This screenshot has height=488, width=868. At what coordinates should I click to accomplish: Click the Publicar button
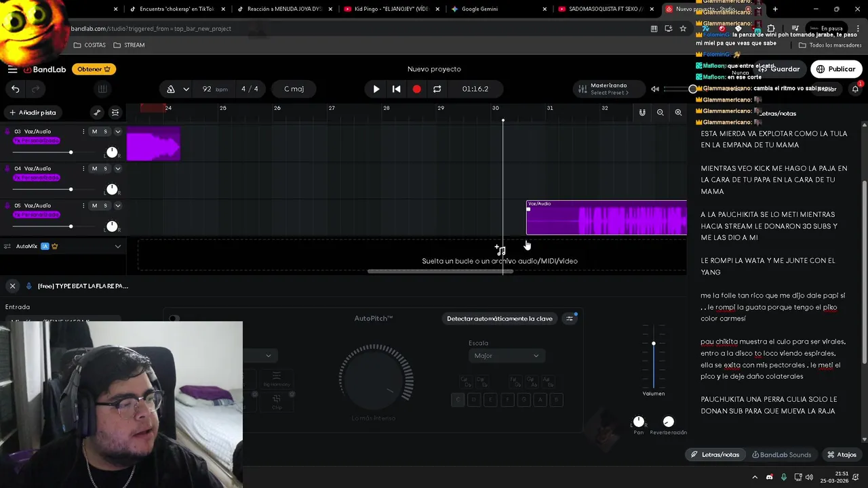(x=835, y=69)
